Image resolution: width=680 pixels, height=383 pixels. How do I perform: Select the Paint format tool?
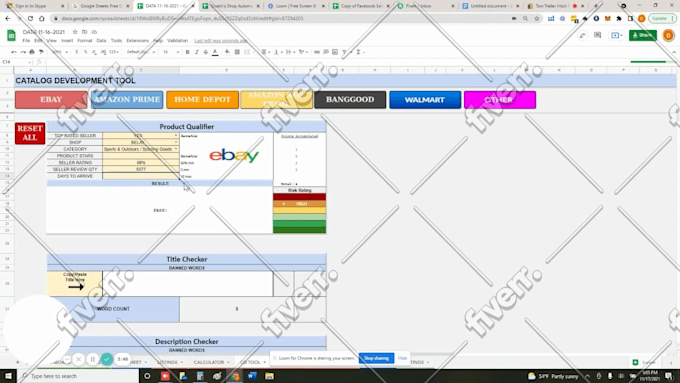(x=41, y=52)
